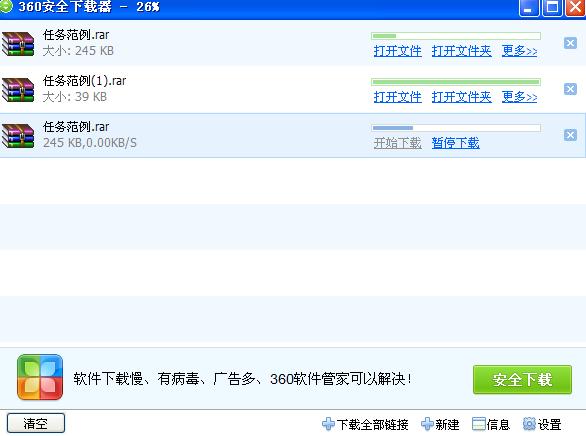Image resolution: width=586 pixels, height=436 pixels.
Task: Open folder of first 任务范例.rar
Action: 462,51
